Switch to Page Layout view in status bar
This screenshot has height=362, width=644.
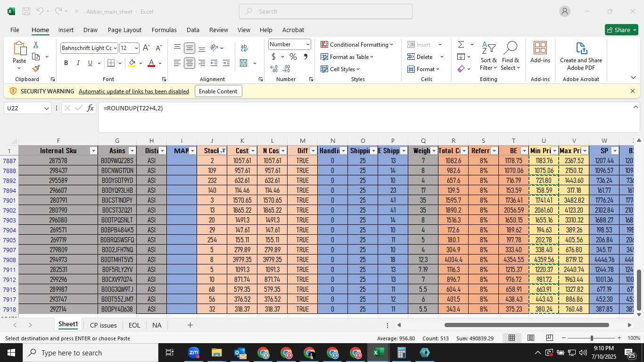point(531,338)
